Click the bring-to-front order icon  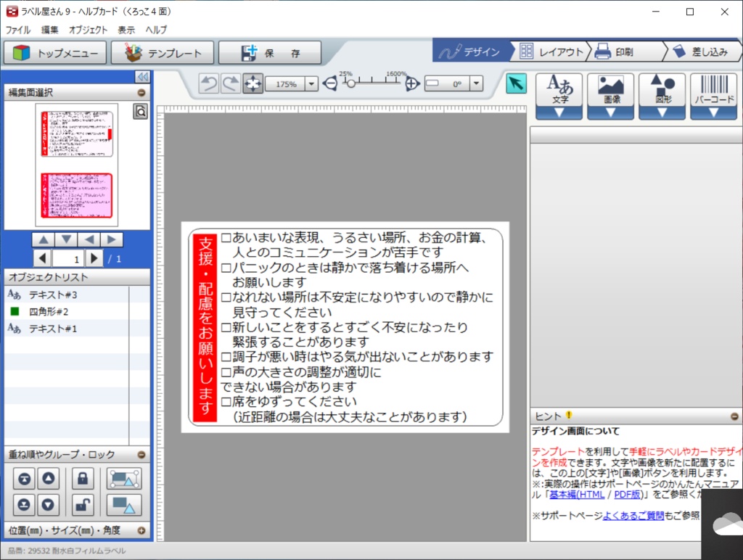(x=24, y=479)
